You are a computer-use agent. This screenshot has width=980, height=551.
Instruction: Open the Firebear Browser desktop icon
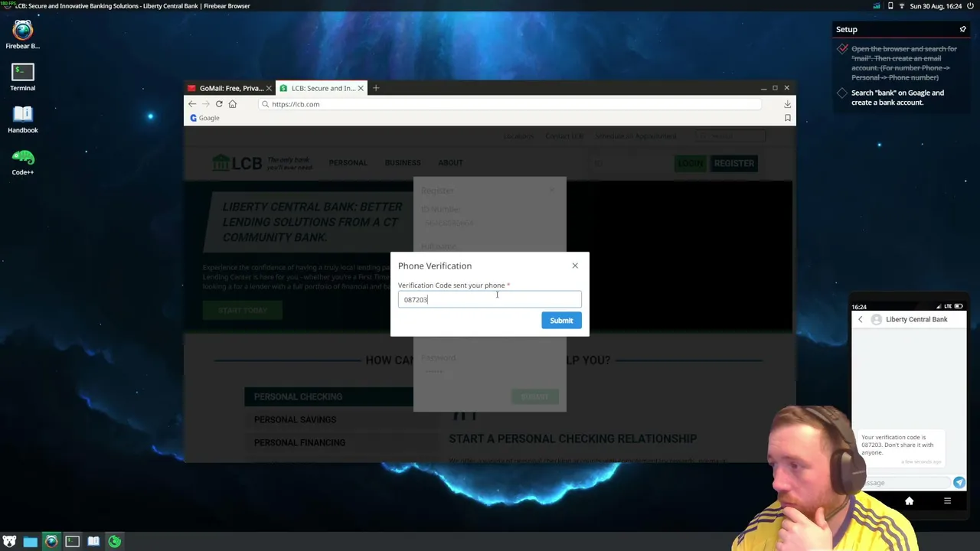pos(23,35)
